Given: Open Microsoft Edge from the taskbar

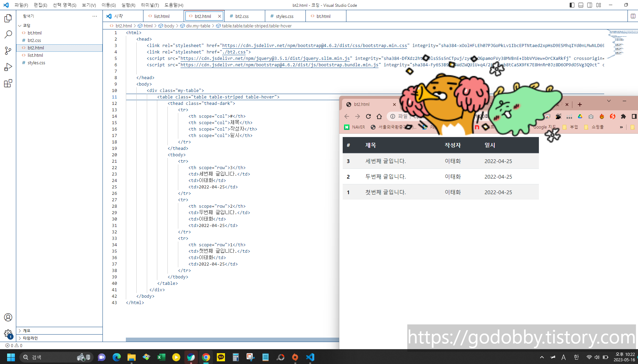Looking at the screenshot, I should pos(117,357).
